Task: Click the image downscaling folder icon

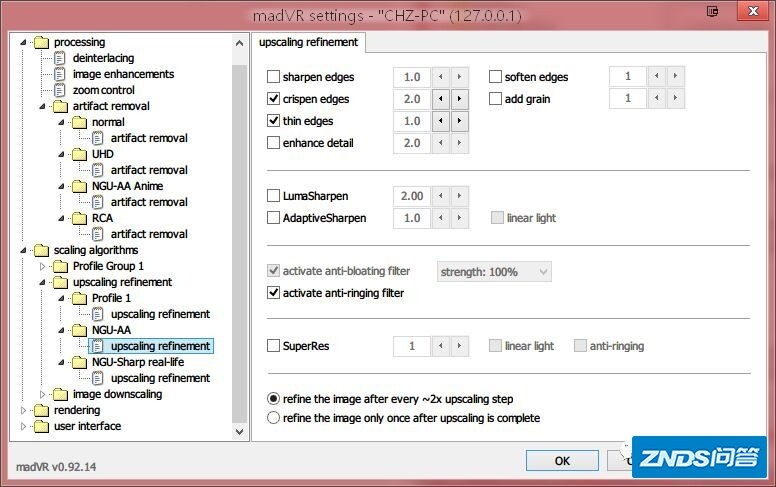Action: click(x=60, y=394)
